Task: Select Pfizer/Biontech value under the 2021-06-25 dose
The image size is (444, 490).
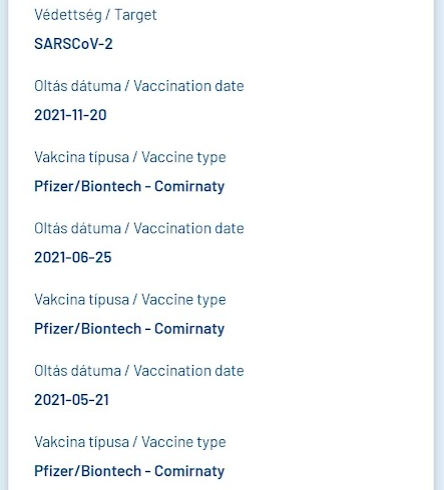Action: click(129, 329)
